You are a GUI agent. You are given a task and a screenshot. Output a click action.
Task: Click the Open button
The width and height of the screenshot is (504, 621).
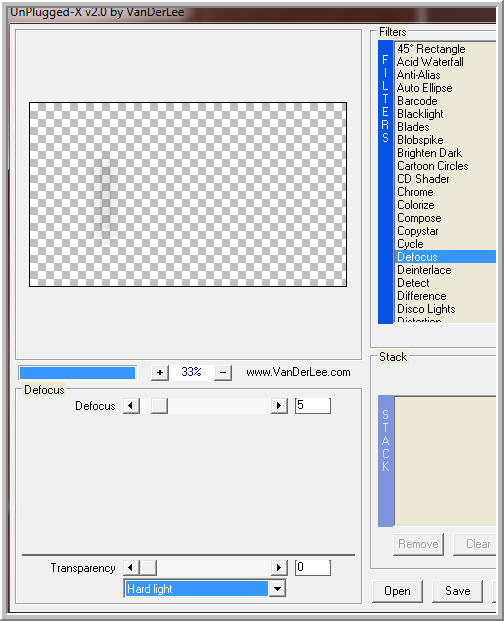pyautogui.click(x=397, y=591)
